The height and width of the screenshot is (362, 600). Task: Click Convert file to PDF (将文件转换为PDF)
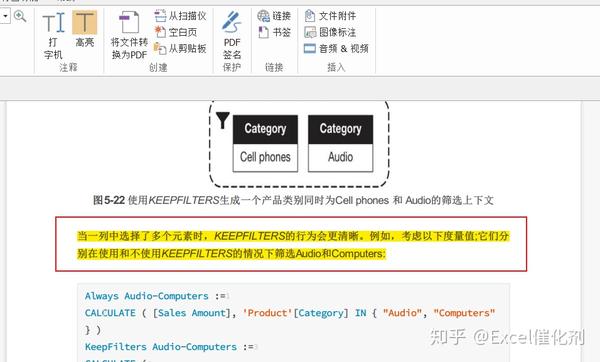click(129, 35)
